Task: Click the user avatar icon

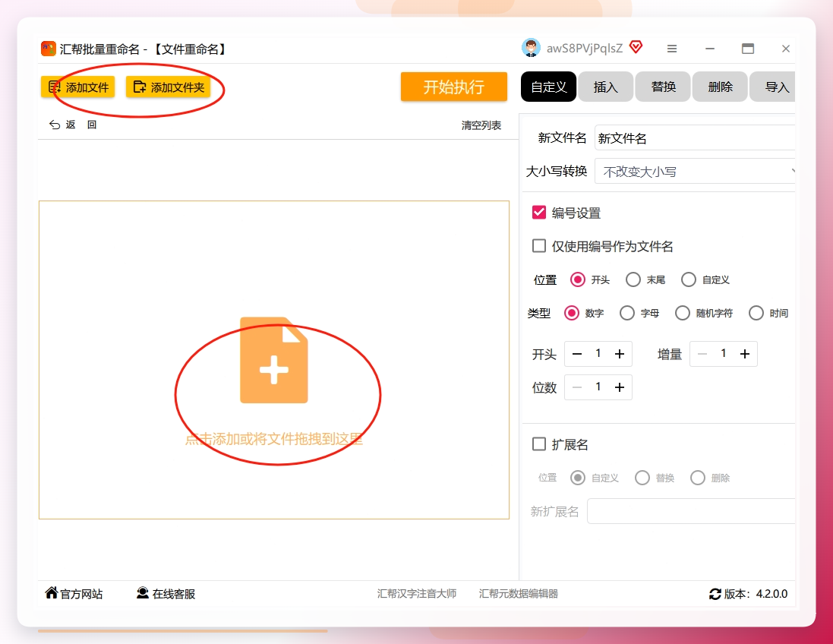Action: point(531,48)
